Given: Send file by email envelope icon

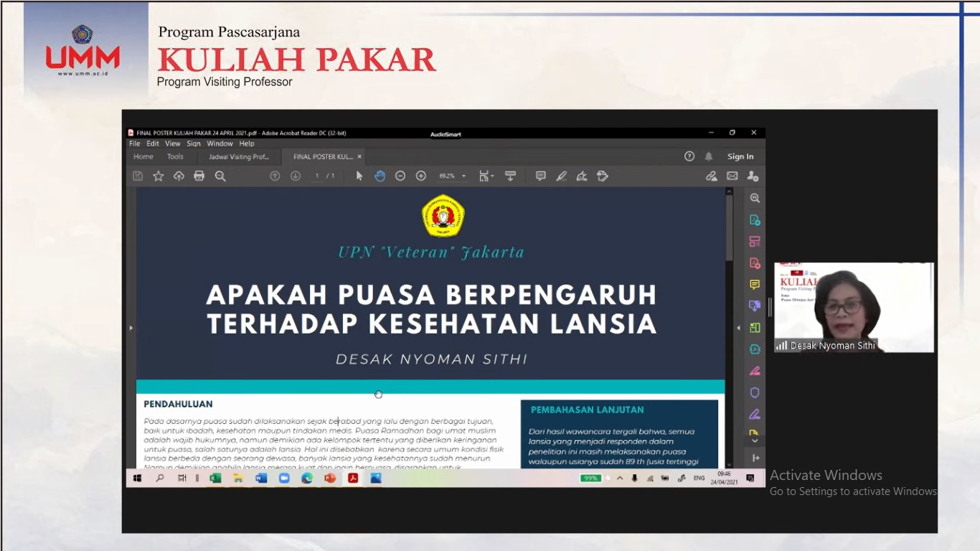Looking at the screenshot, I should click(732, 176).
